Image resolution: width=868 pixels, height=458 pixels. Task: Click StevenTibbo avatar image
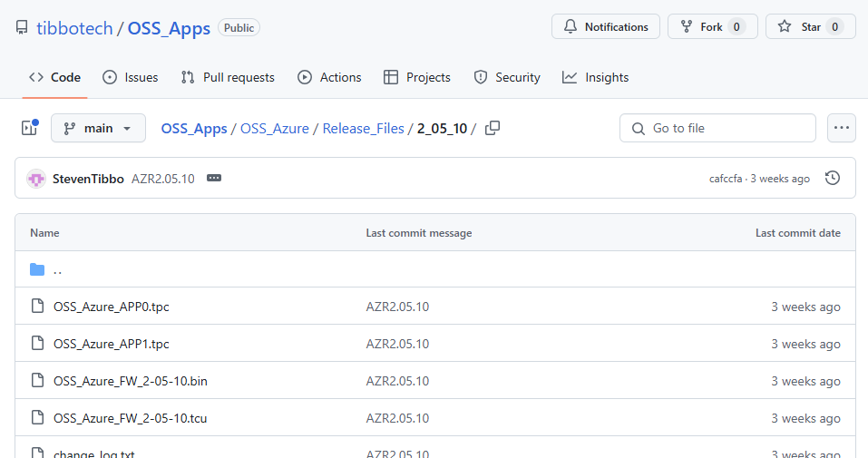(36, 179)
